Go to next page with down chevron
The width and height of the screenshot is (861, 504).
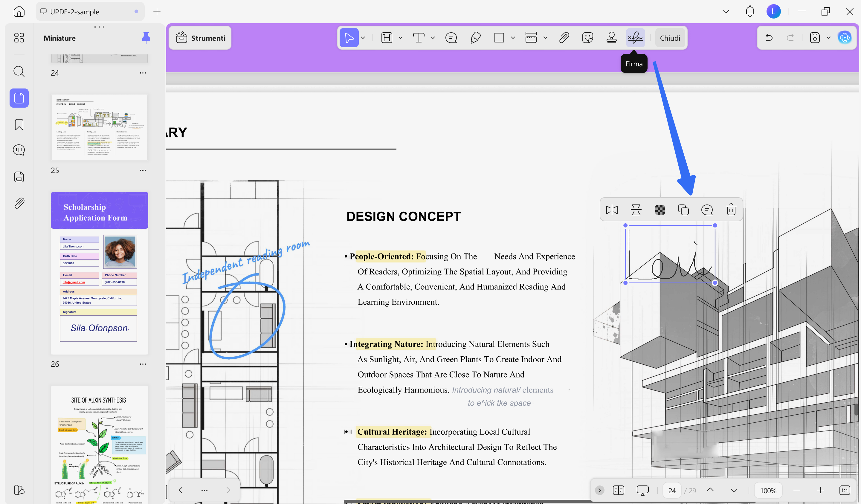[734, 490]
